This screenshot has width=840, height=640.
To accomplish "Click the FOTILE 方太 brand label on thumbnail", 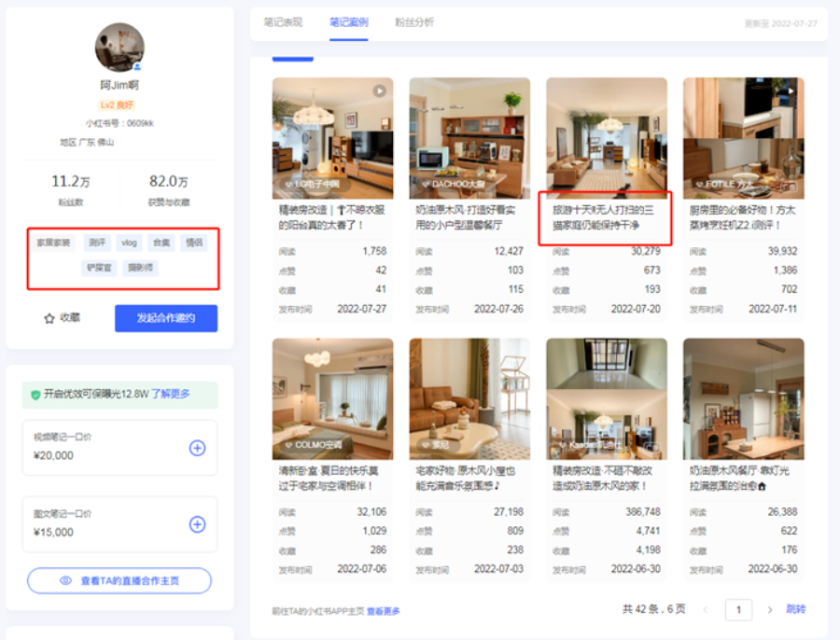I will pos(725,184).
